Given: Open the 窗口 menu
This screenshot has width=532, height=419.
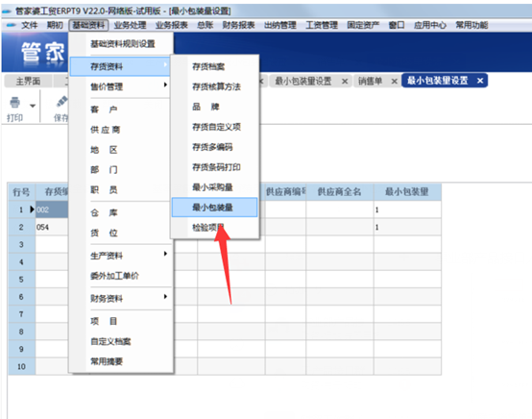Looking at the screenshot, I should point(397,25).
